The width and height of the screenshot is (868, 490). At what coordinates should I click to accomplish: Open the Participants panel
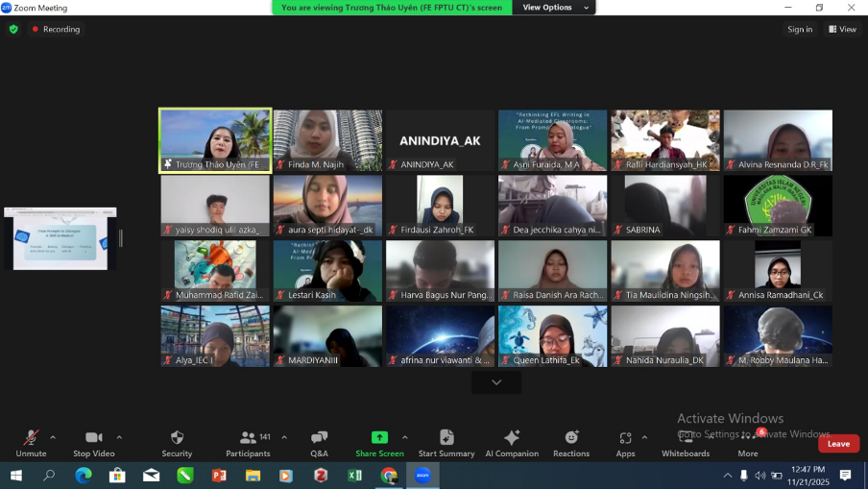pyautogui.click(x=248, y=438)
